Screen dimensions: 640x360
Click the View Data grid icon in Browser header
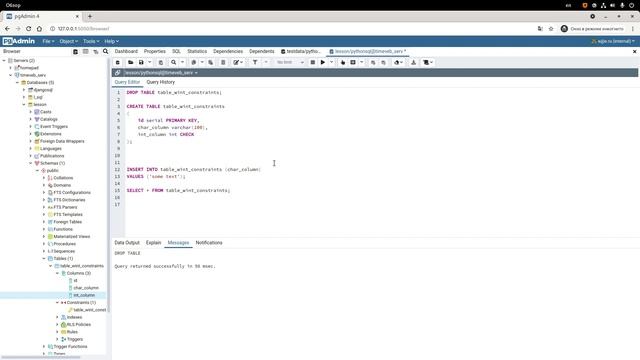(x=85, y=51)
